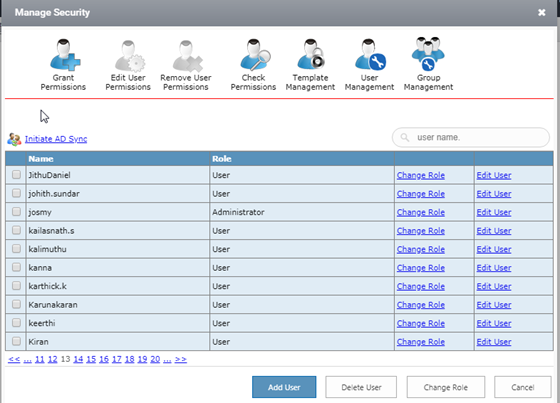The image size is (560, 403).
Task: Open Group Management icon
Action: pos(428,54)
